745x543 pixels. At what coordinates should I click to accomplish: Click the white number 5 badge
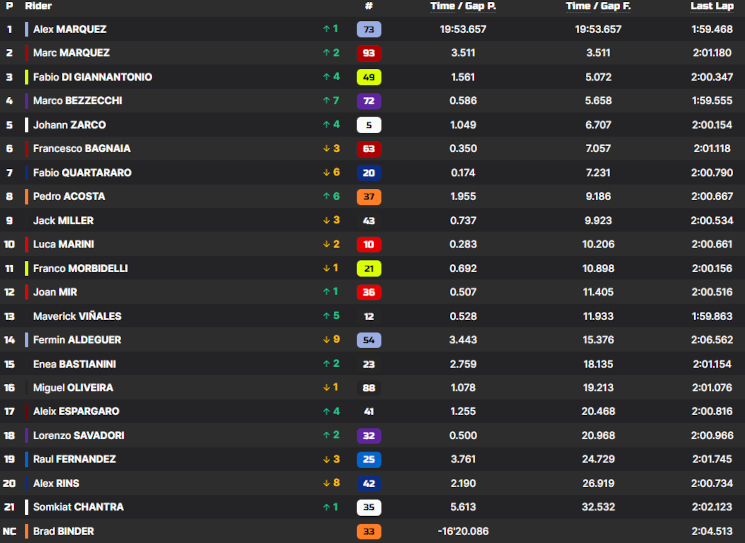click(369, 125)
